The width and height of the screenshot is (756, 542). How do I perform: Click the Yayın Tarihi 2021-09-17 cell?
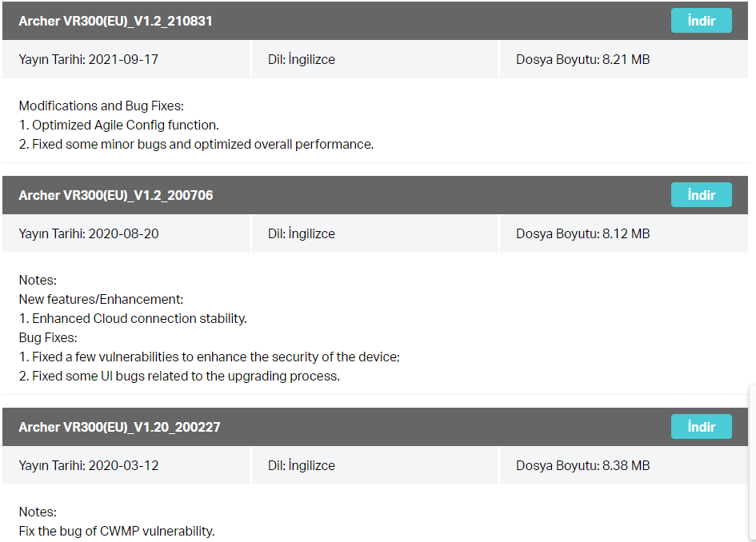pos(126,59)
